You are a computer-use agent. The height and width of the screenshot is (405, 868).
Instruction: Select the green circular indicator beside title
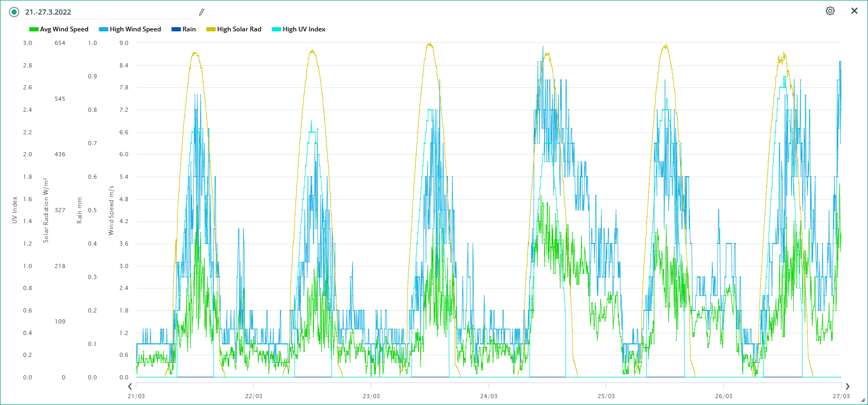point(14,12)
